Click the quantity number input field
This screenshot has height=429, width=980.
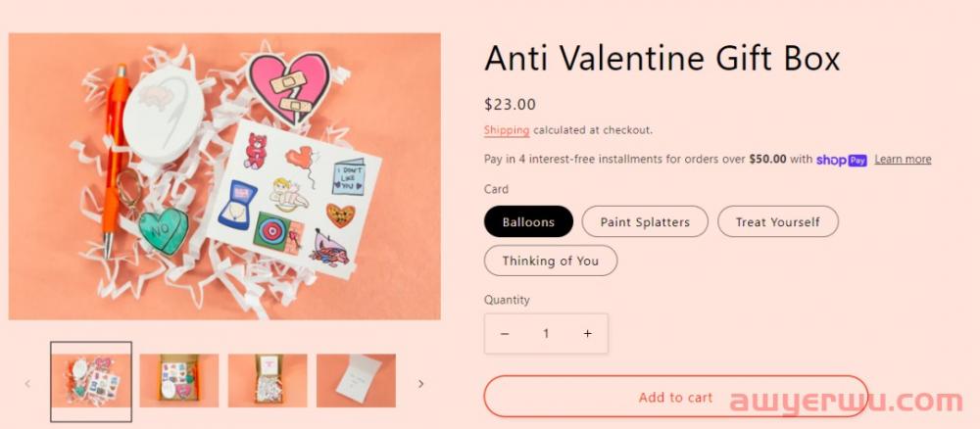pyautogui.click(x=546, y=334)
